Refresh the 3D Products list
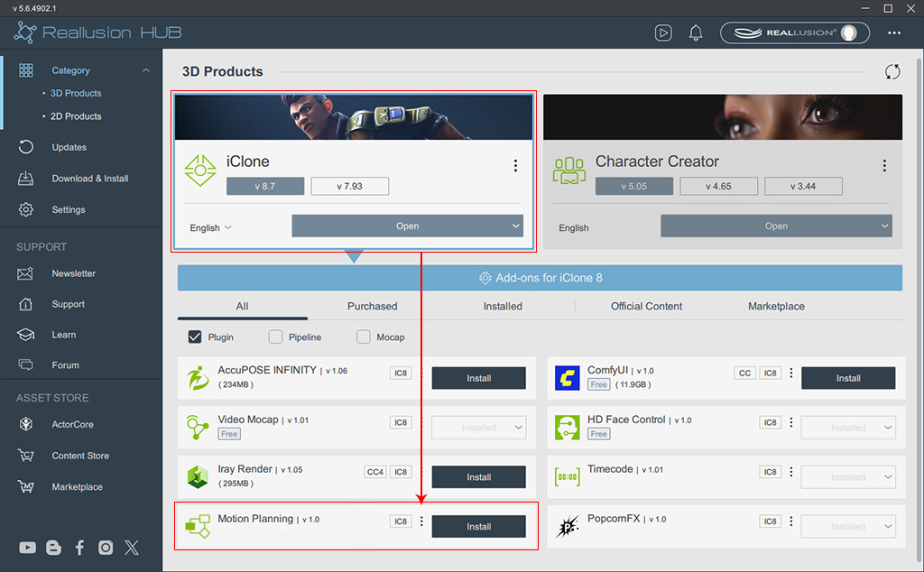The width and height of the screenshot is (924, 572). pos(892,72)
